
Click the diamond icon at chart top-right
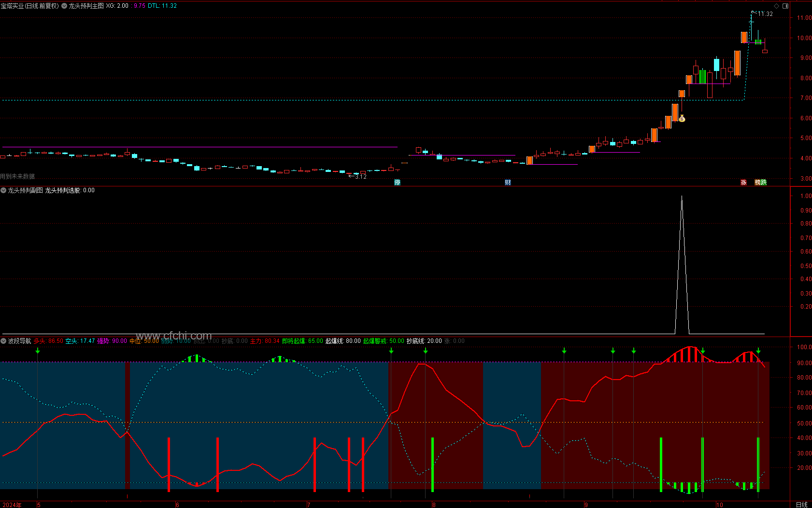777,6
